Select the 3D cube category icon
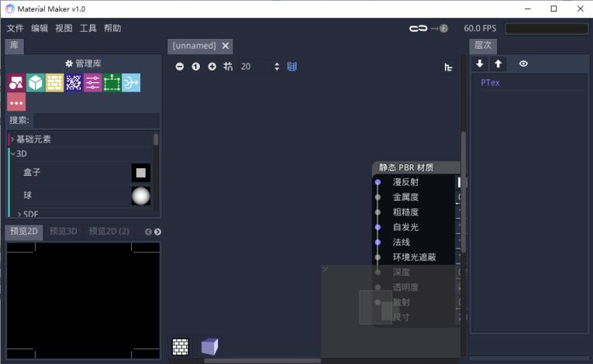The height and width of the screenshot is (364, 593). (x=36, y=83)
